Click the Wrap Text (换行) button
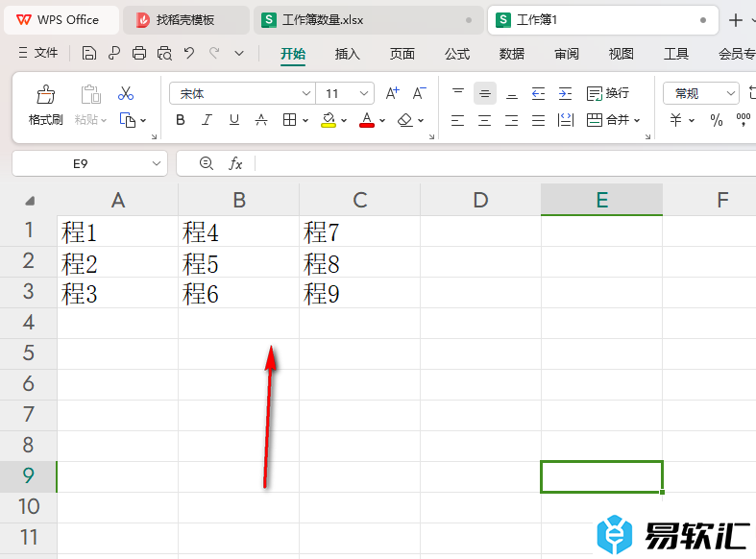Image resolution: width=756 pixels, height=559 pixels. click(x=607, y=93)
